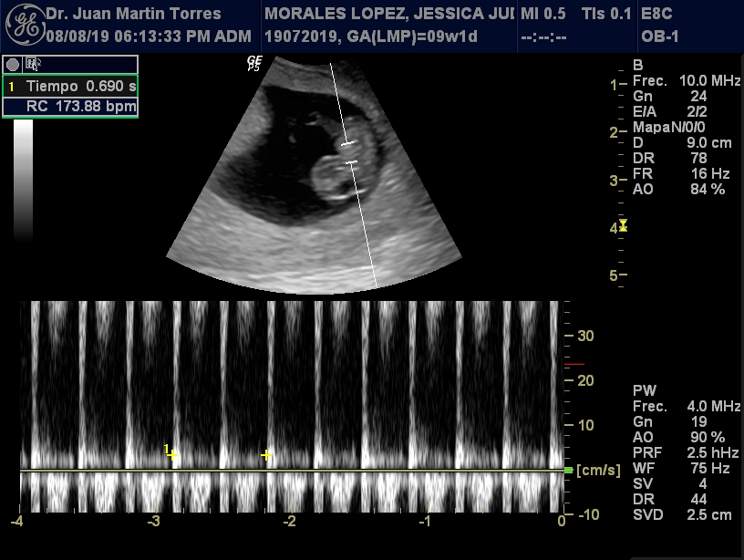The width and height of the screenshot is (744, 560).
Task: Click the second yellow caliper cross on waveform
Action: pos(266,454)
